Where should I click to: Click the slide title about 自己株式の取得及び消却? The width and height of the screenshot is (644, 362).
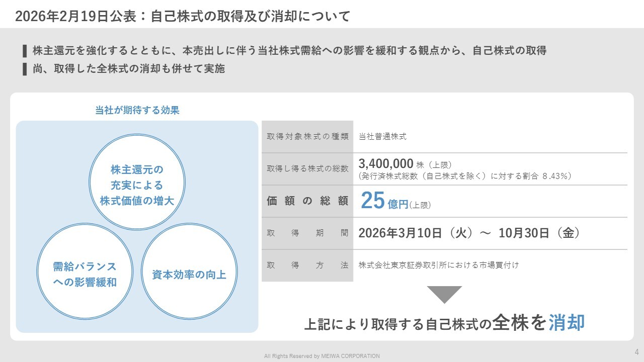(183, 16)
